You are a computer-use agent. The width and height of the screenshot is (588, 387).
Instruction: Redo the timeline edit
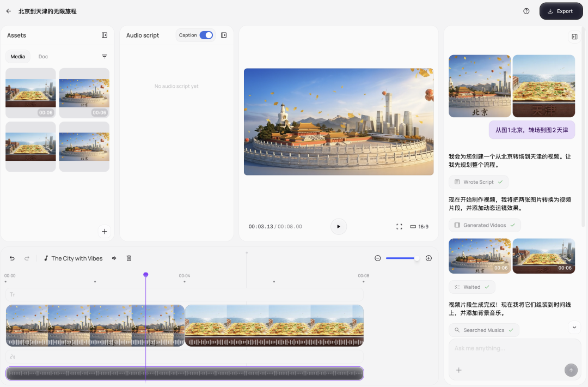point(27,258)
